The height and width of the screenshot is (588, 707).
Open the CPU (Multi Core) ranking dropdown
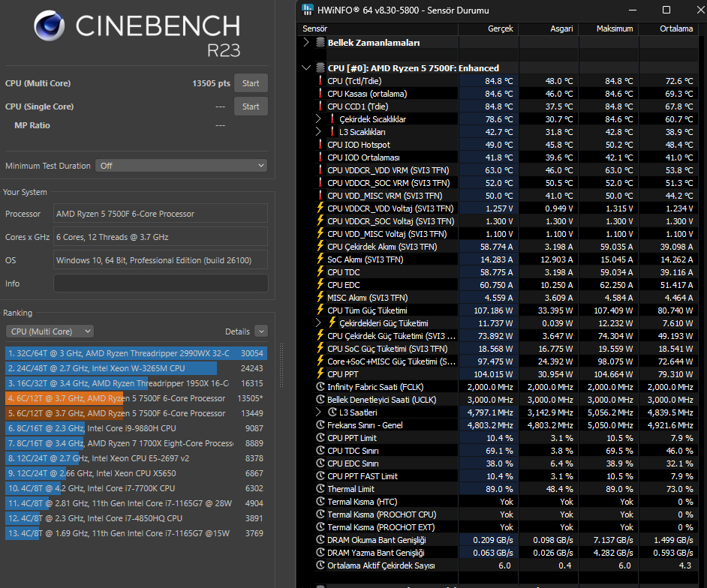point(50,331)
